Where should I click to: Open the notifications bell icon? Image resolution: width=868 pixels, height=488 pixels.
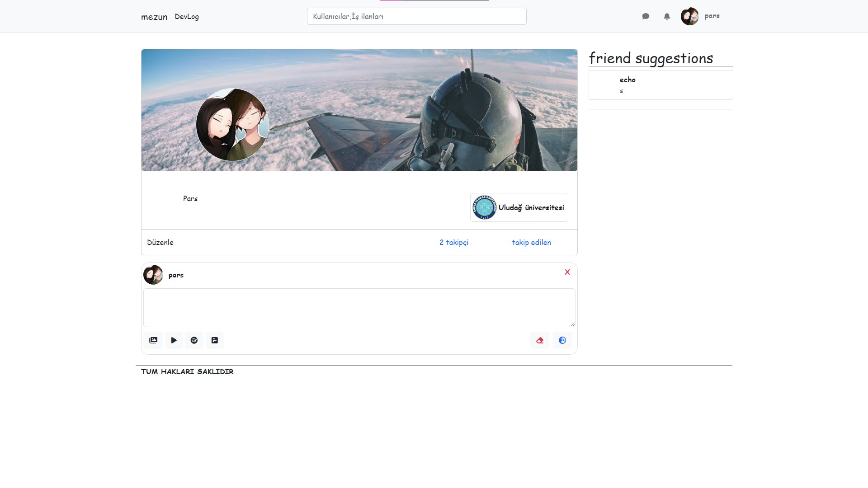(667, 16)
